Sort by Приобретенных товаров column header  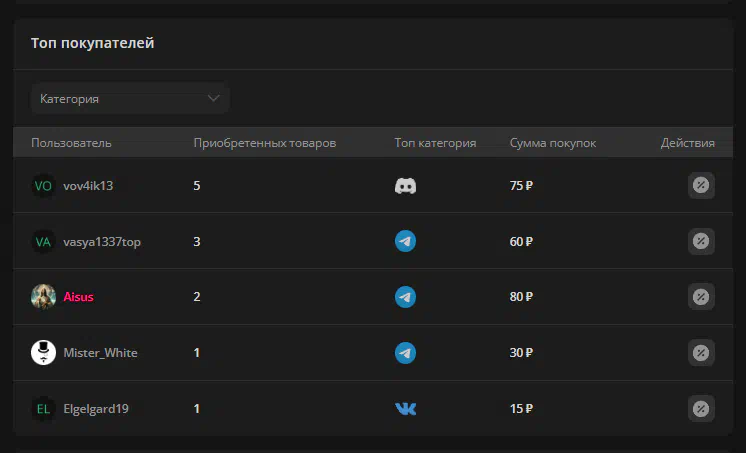(x=265, y=143)
